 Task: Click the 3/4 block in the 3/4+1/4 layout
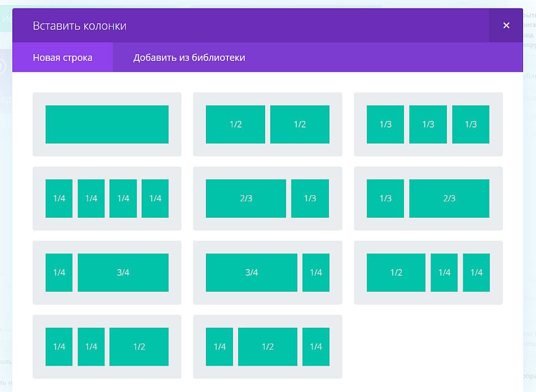coord(251,272)
